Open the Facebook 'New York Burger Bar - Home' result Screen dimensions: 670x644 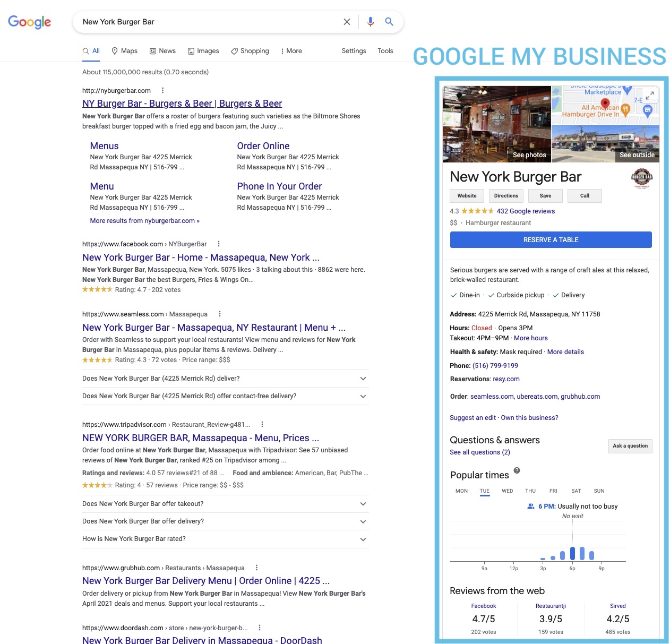coord(201,257)
